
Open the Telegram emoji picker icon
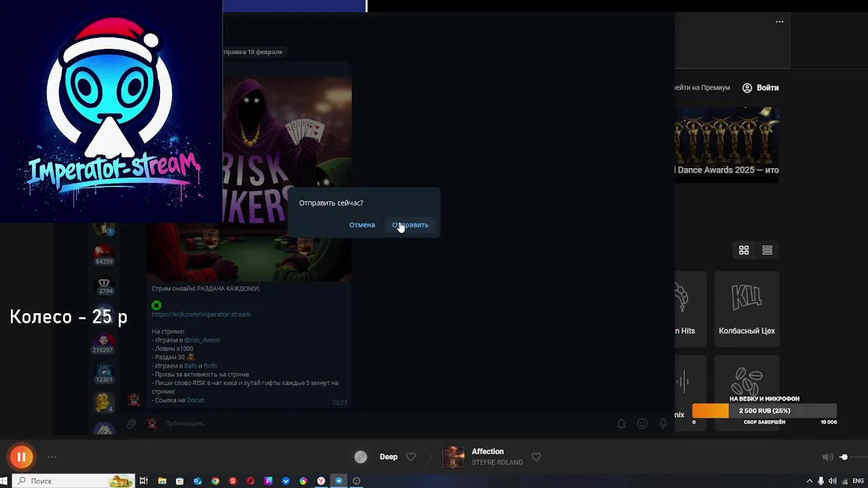642,424
